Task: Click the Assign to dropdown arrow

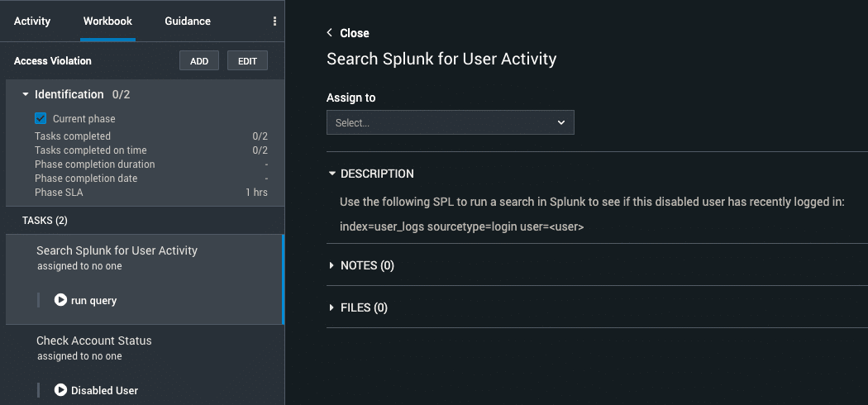Action: click(x=560, y=122)
